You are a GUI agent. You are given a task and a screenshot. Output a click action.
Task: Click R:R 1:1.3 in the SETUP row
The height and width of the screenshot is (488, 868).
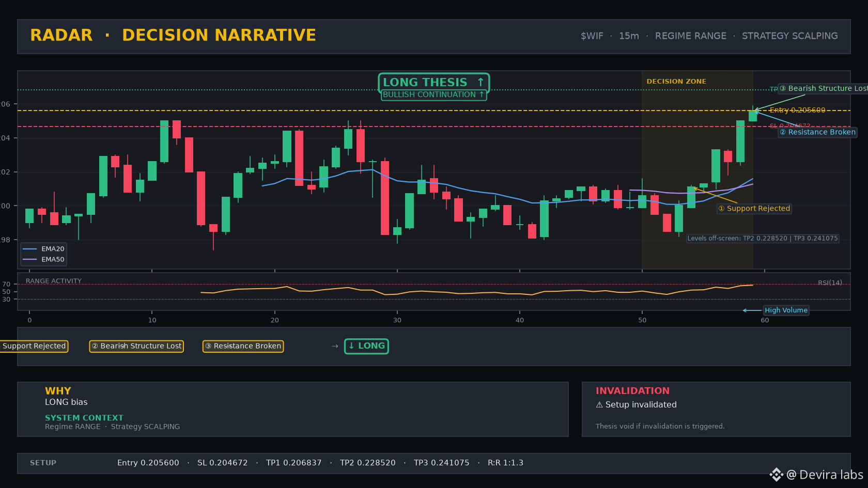tap(505, 463)
